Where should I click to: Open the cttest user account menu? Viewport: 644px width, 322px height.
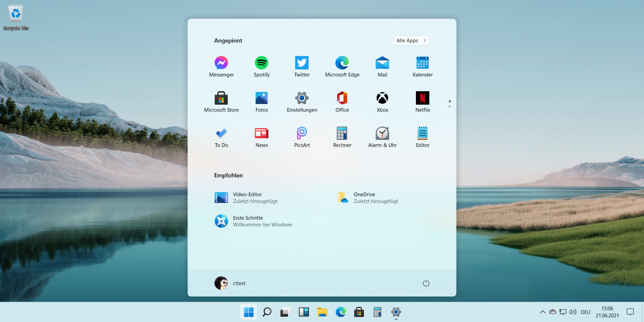click(x=230, y=283)
